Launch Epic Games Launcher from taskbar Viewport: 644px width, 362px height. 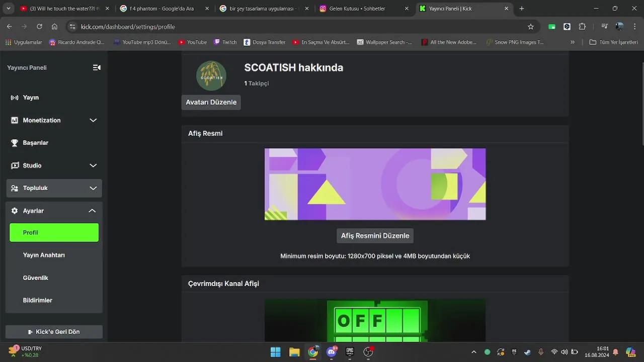pos(350,352)
